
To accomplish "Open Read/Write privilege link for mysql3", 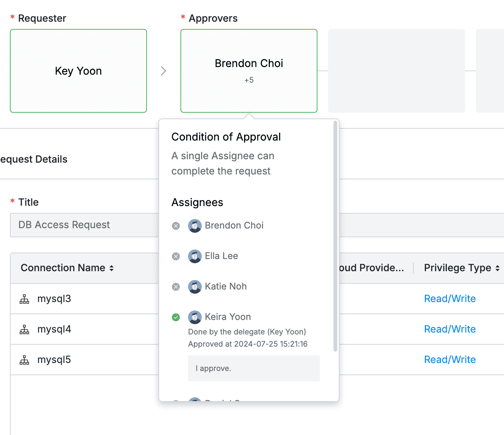I will click(450, 299).
